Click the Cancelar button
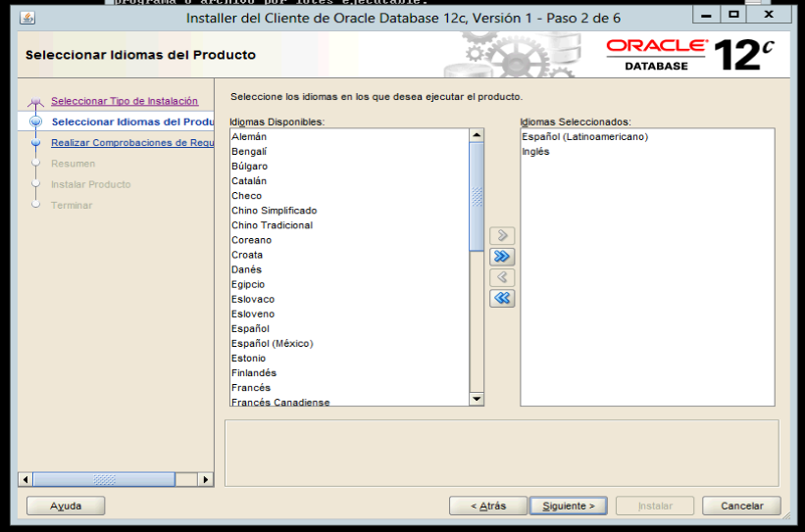 tap(741, 506)
